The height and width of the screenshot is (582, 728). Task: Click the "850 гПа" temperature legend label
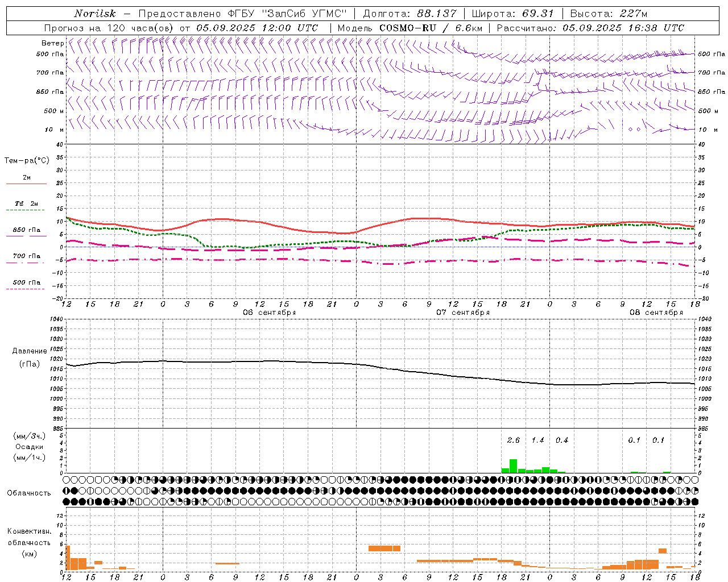click(x=27, y=230)
